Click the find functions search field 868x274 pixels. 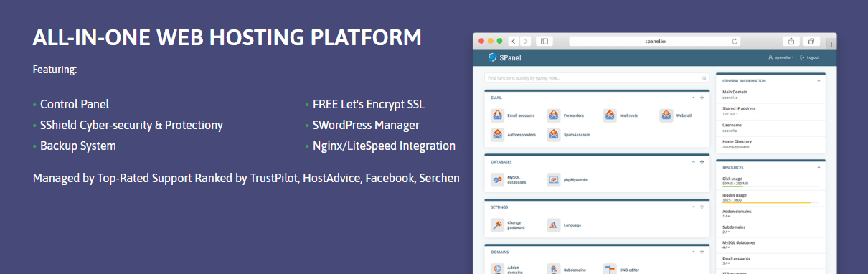coord(597,77)
